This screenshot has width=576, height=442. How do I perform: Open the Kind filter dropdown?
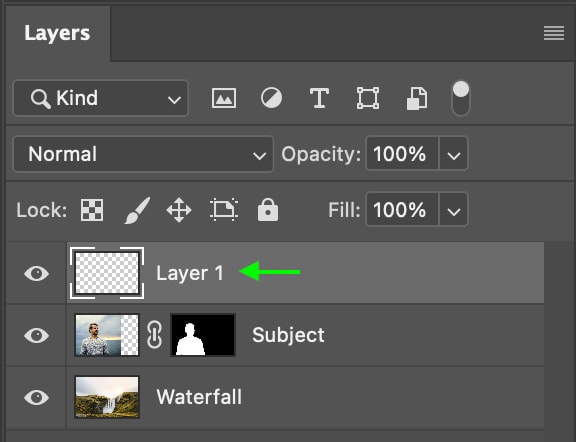click(101, 98)
